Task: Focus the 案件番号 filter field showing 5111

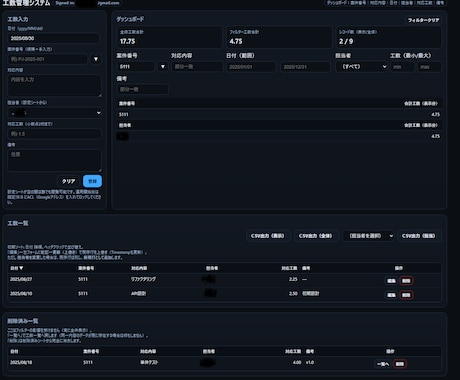Action: (x=135, y=67)
